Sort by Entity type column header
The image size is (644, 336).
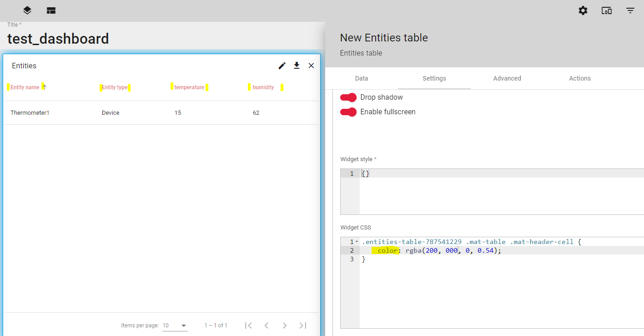pyautogui.click(x=115, y=87)
